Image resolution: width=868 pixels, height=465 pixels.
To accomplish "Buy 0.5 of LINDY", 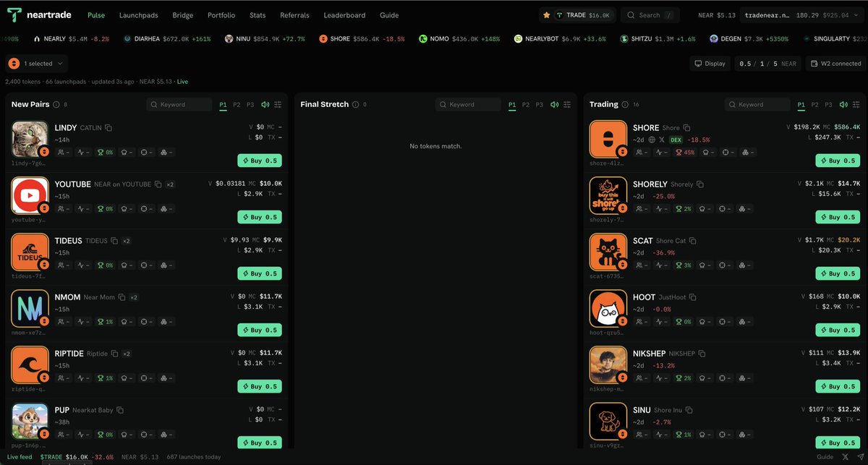I will click(x=260, y=161).
